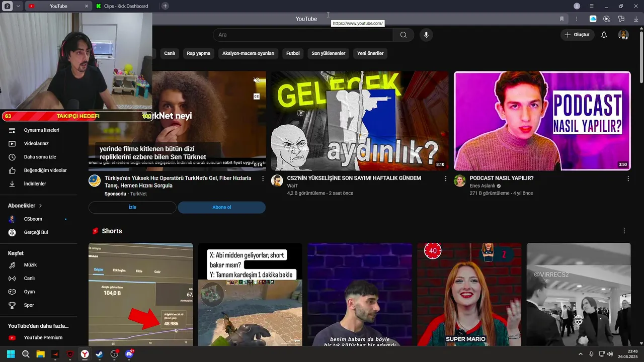
Task: Open Windows taskbar search
Action: tap(26, 354)
